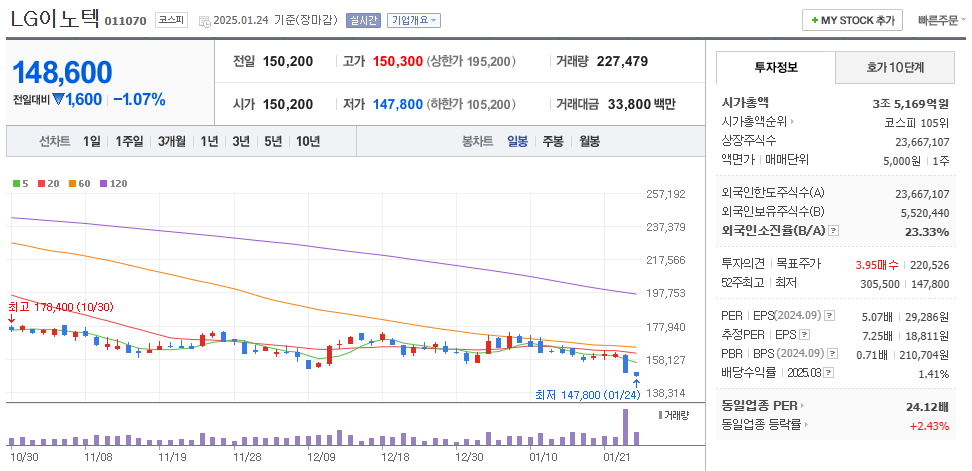Screen dimensions: 972x471
Task: Click the help icon next to 외국인소진율(B/A)
Action: tap(834, 231)
